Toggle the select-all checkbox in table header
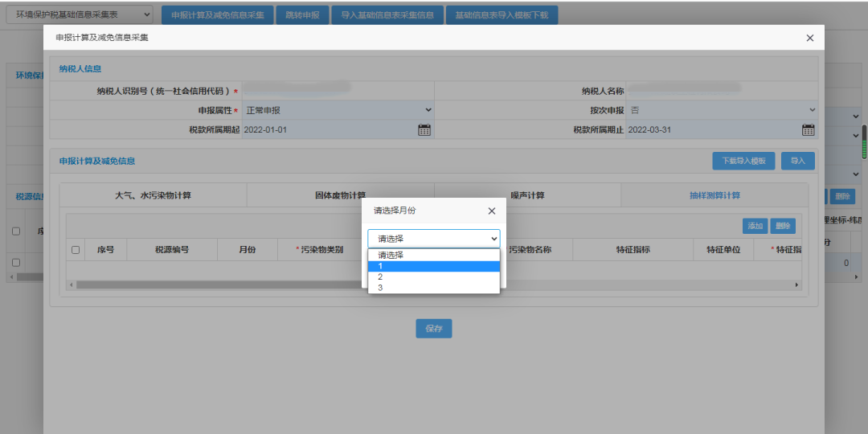This screenshot has width=868, height=434. pyautogui.click(x=76, y=250)
